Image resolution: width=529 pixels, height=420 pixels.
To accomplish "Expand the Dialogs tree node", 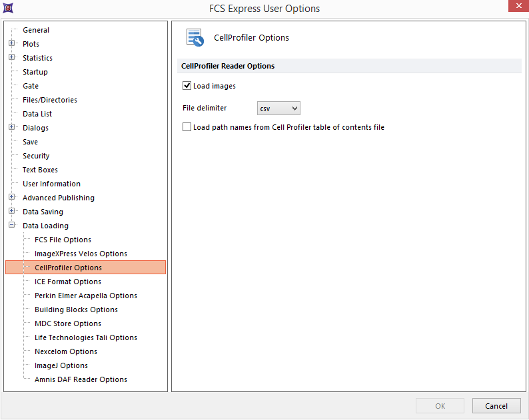I will (x=12, y=128).
